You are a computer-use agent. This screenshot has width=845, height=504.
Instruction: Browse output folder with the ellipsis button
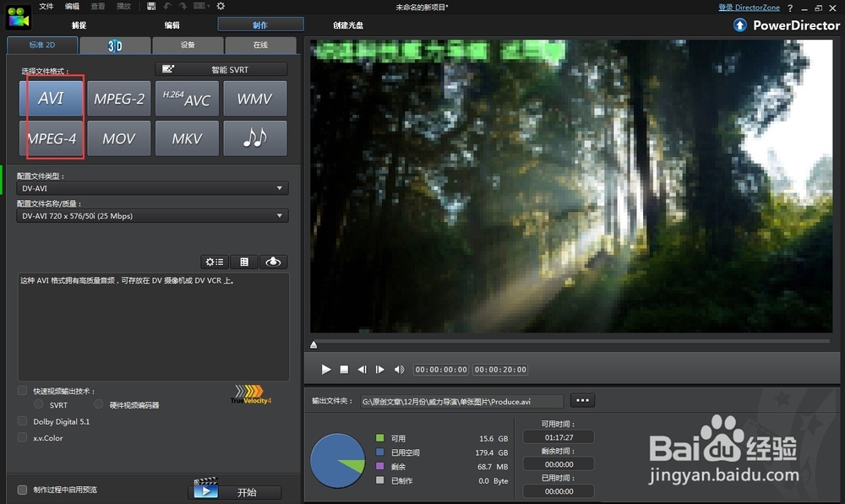coord(582,401)
